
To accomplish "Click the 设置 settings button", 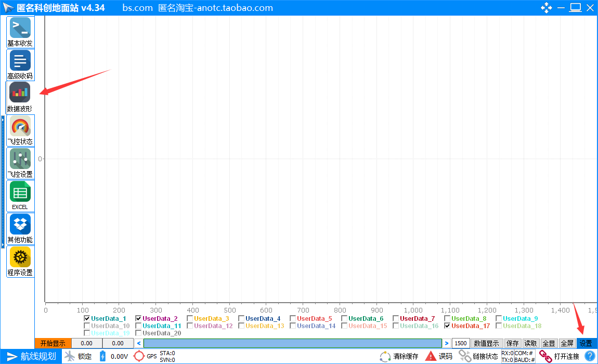I will click(x=586, y=343).
